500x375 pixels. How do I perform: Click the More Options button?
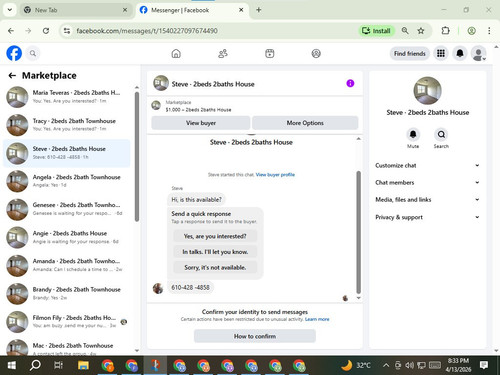tap(305, 123)
